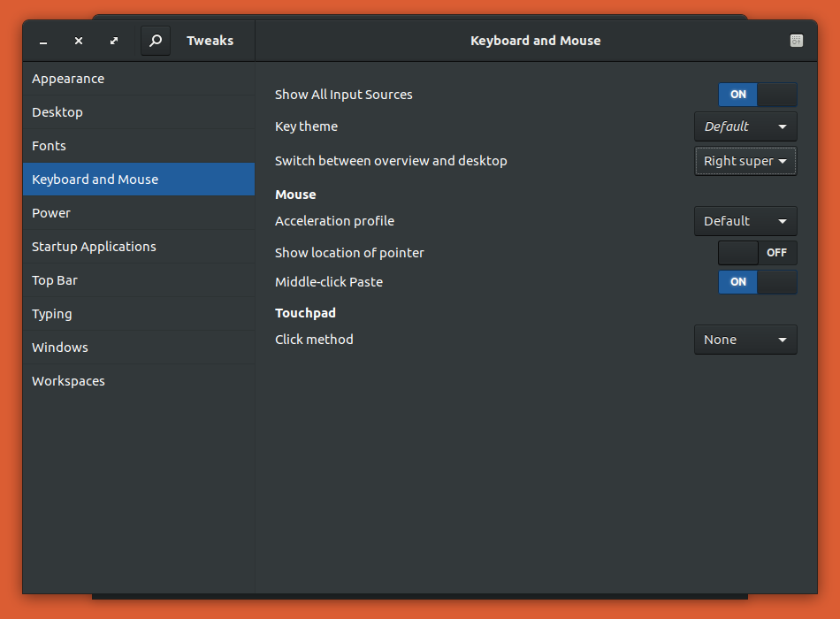Open the search in Tweaks

(156, 41)
